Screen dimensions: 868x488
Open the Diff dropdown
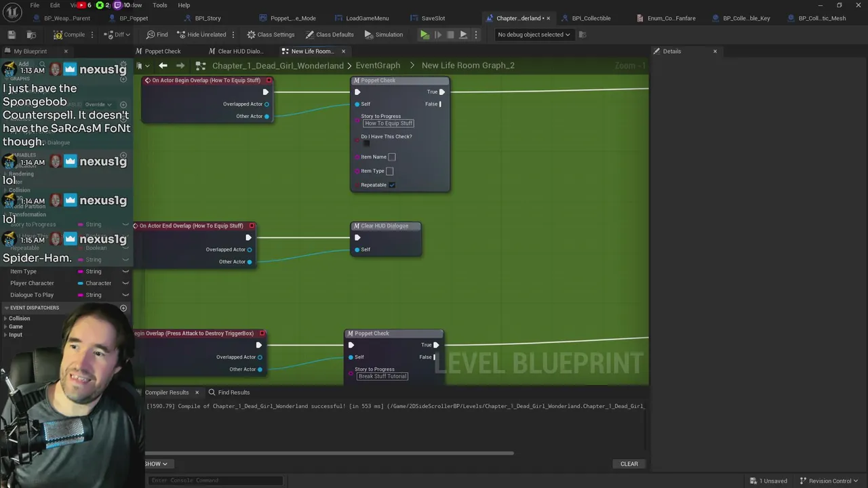click(118, 35)
